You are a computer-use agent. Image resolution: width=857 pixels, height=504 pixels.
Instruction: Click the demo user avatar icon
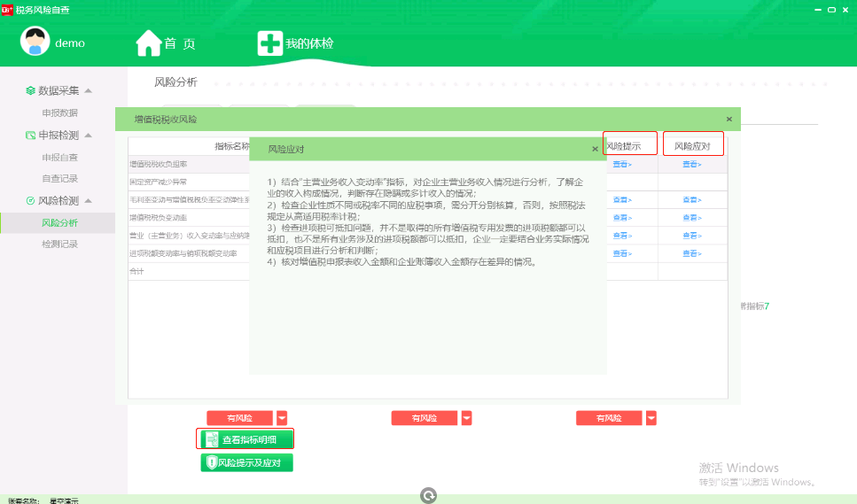(x=36, y=42)
